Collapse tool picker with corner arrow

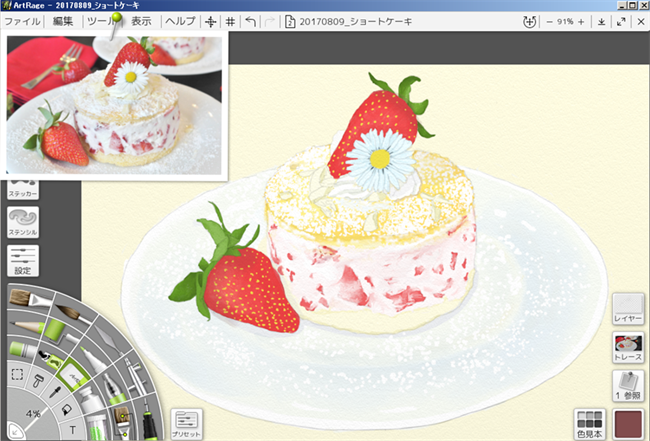(15, 431)
